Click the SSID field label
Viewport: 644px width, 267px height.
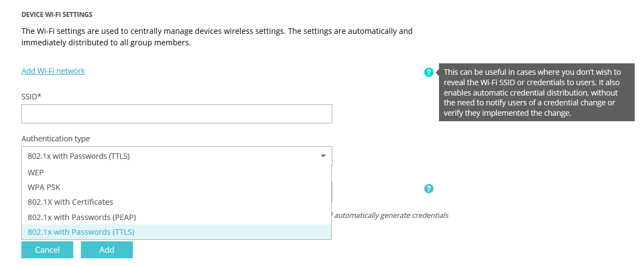point(32,96)
